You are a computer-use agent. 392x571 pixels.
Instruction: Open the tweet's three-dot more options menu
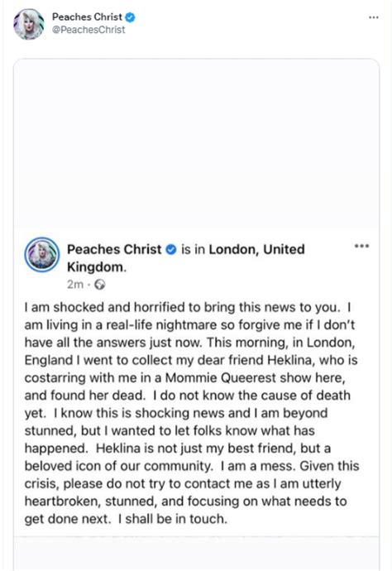coord(374,17)
